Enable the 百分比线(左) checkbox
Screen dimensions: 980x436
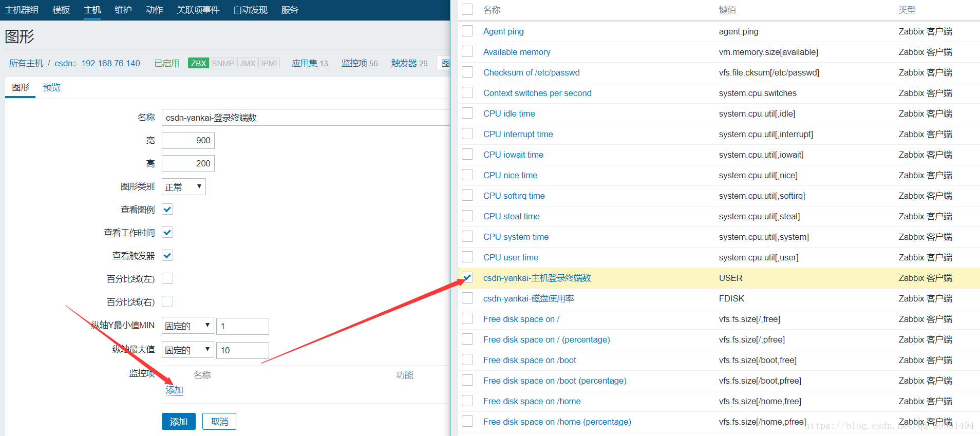[167, 278]
